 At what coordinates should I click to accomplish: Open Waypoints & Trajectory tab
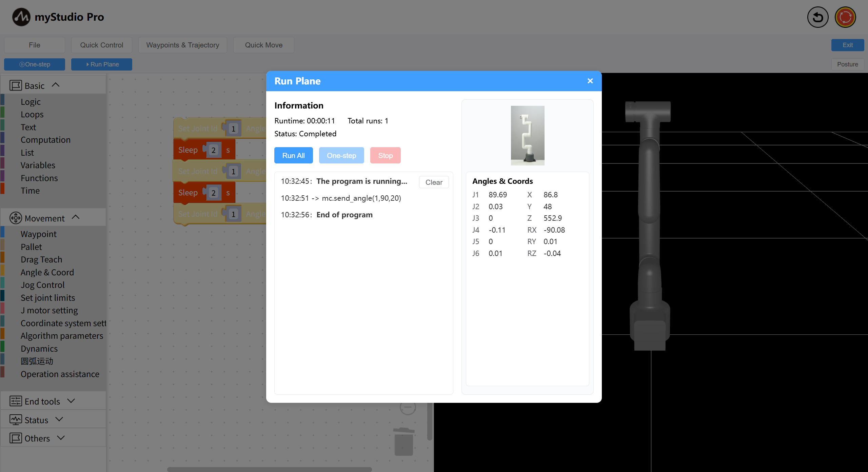tap(182, 45)
